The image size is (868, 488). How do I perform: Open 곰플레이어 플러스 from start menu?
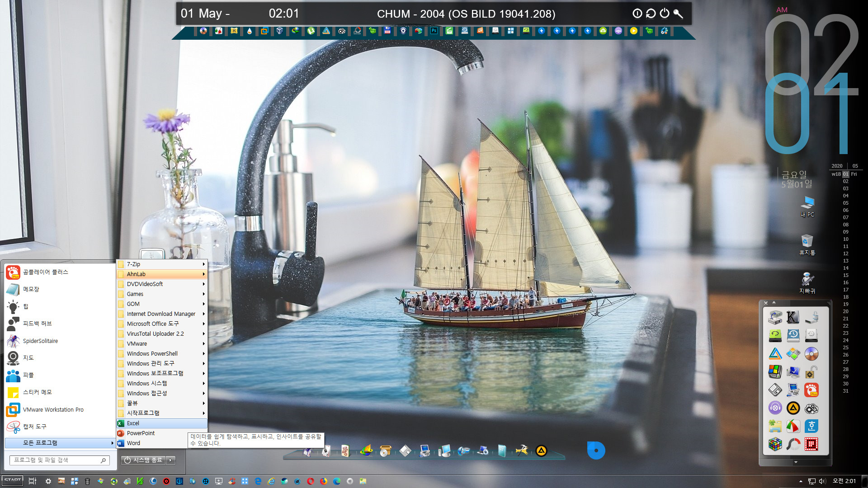pyautogui.click(x=60, y=272)
